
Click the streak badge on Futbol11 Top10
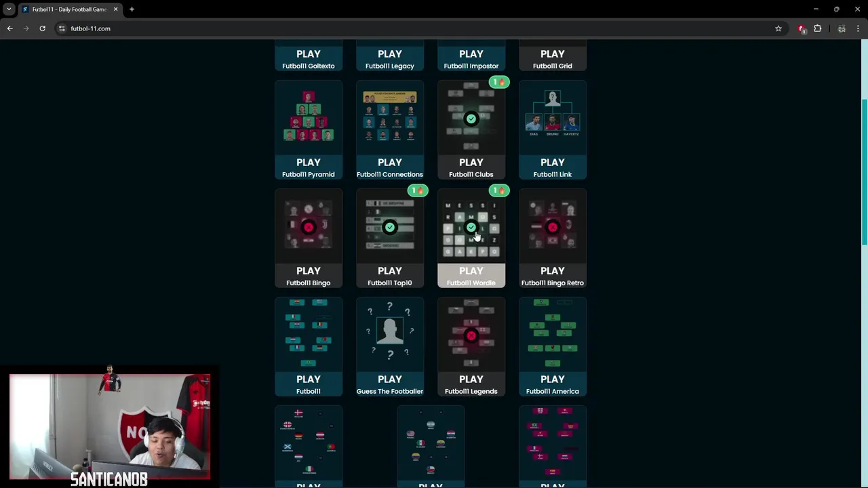tap(418, 190)
